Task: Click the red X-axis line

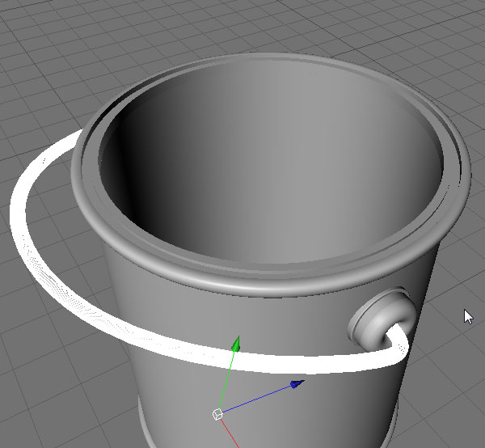Action: [x=230, y=435]
